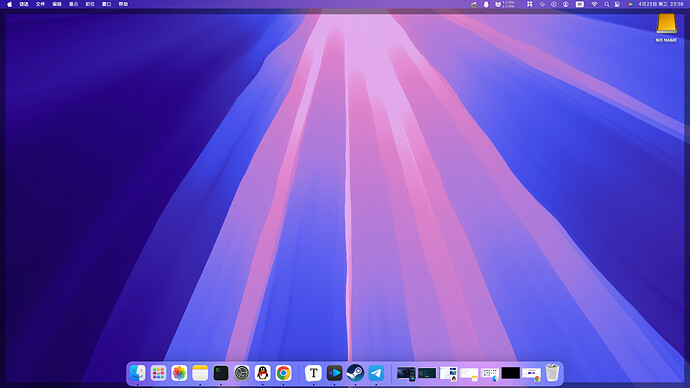Open the Notes app in Dock

point(200,373)
